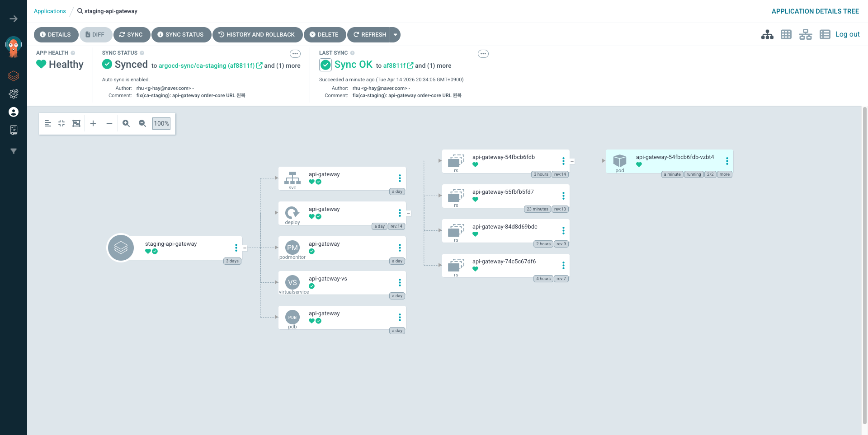Click the magnifier zoom-in icon in graph toolbar
The image size is (868, 435).
coord(126,123)
